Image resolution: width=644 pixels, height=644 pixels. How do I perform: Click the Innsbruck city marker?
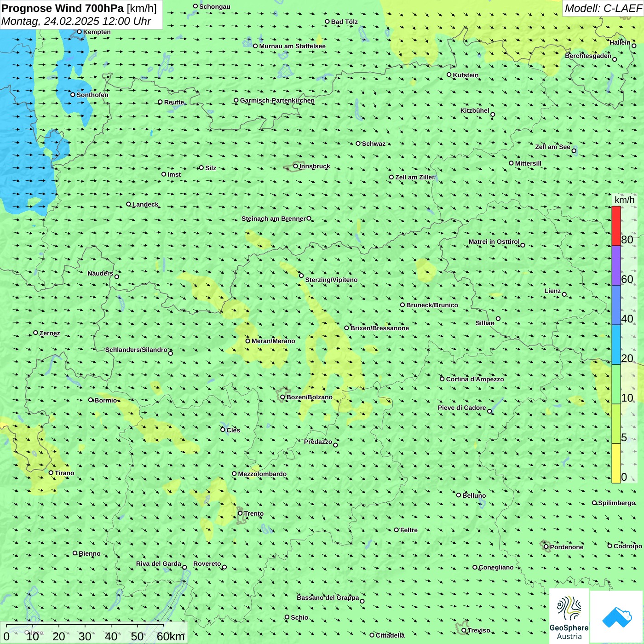pos(296,166)
